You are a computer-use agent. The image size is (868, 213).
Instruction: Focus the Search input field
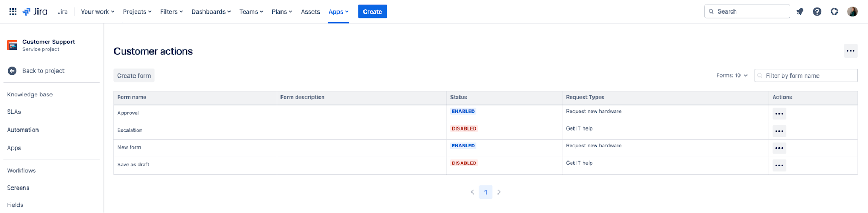click(747, 11)
